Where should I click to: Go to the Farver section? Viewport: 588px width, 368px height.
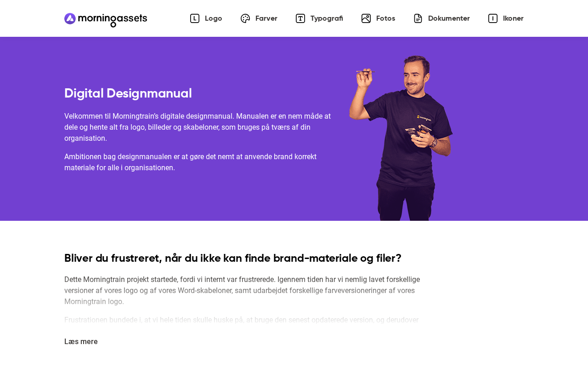(x=266, y=18)
